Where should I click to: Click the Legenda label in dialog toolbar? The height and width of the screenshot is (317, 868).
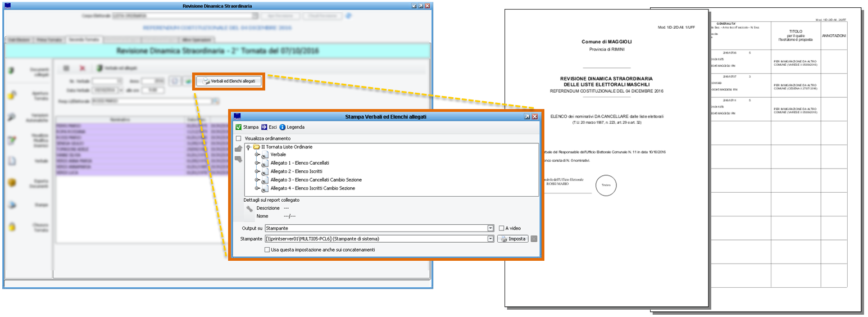pos(296,127)
